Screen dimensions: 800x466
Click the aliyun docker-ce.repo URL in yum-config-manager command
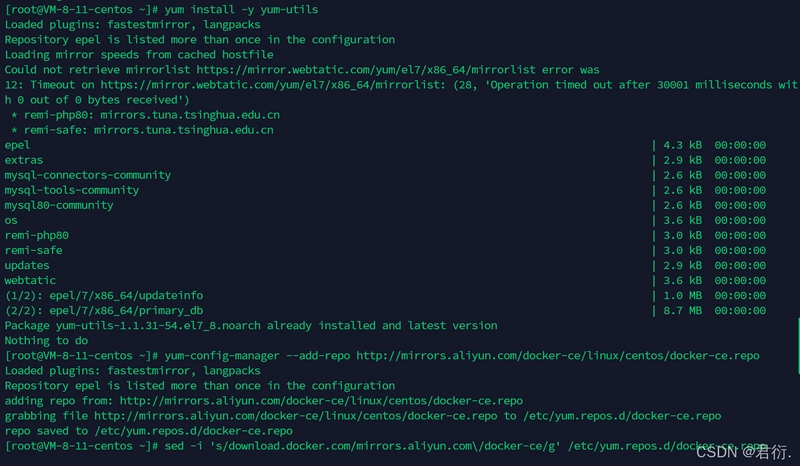pos(558,356)
